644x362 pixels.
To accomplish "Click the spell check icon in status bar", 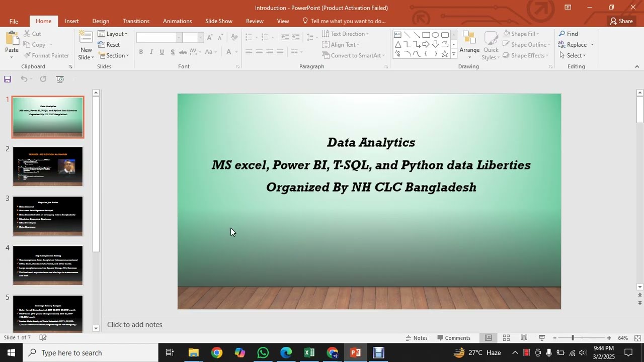I will click(43, 338).
